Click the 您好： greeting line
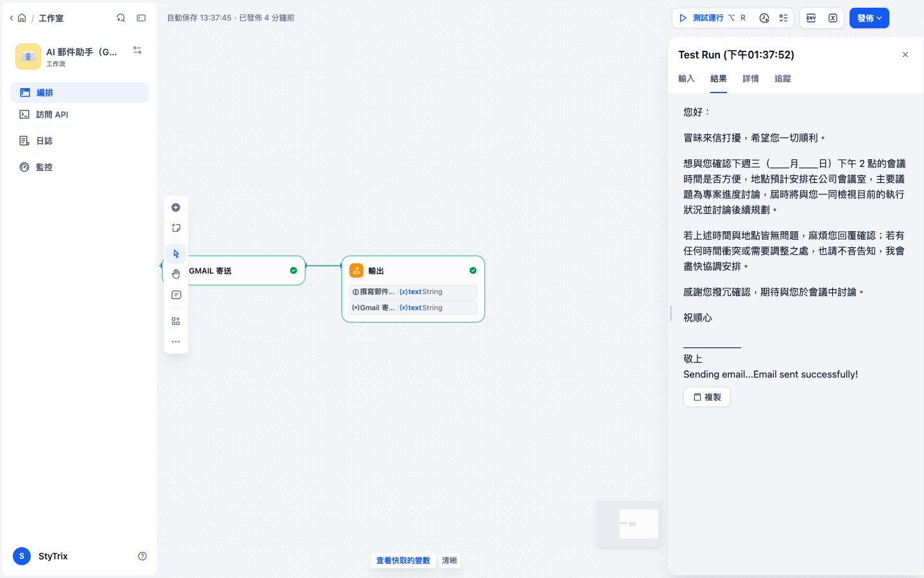This screenshot has height=578, width=924. (697, 112)
